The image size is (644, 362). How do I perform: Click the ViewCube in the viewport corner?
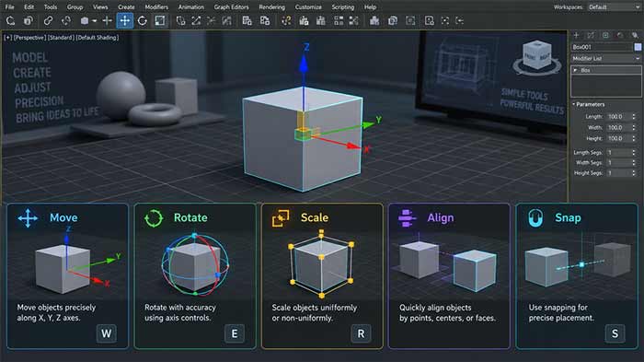coord(536,58)
